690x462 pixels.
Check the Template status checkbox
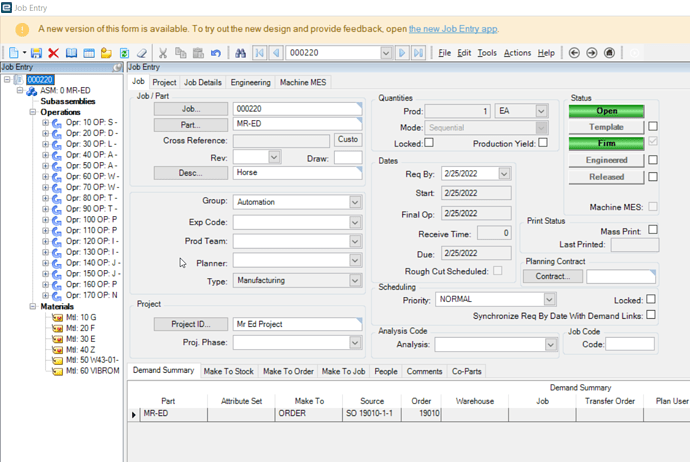click(x=653, y=126)
